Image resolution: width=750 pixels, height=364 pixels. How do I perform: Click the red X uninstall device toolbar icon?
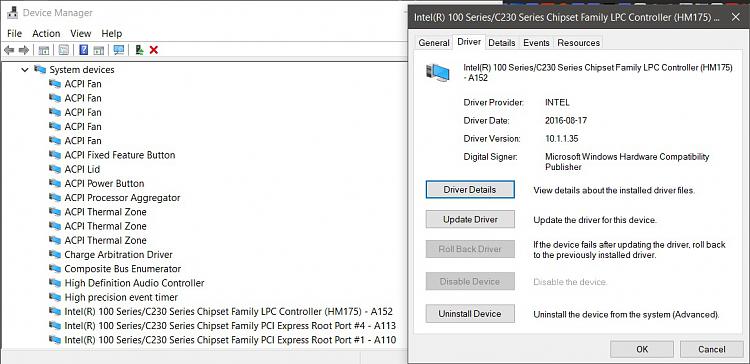[154, 50]
